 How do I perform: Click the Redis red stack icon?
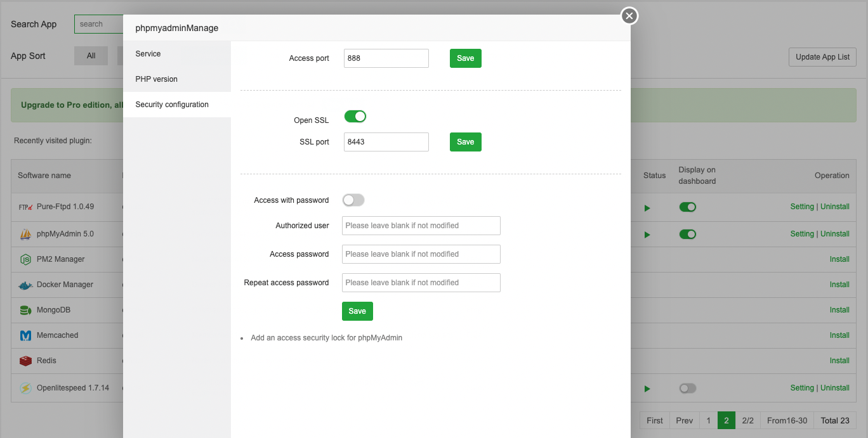click(x=25, y=361)
